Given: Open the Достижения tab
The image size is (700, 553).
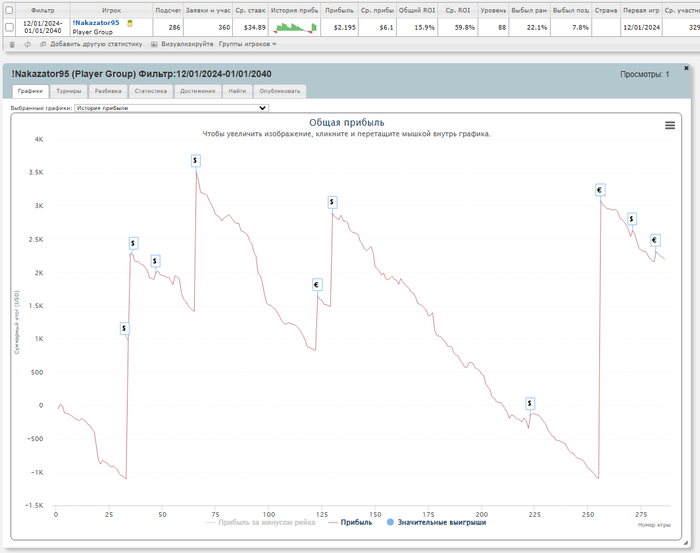Looking at the screenshot, I should [x=197, y=91].
